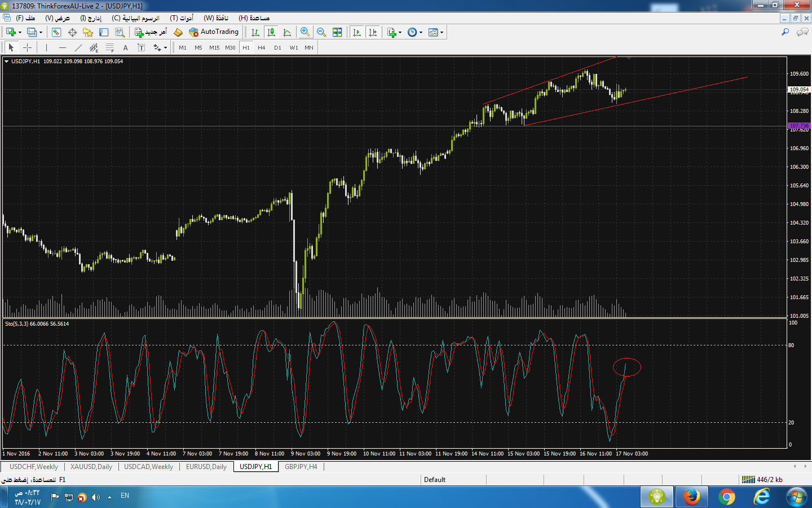Click the active H1 timeframe button
Viewport: 812px width, 508px height.
click(x=246, y=48)
